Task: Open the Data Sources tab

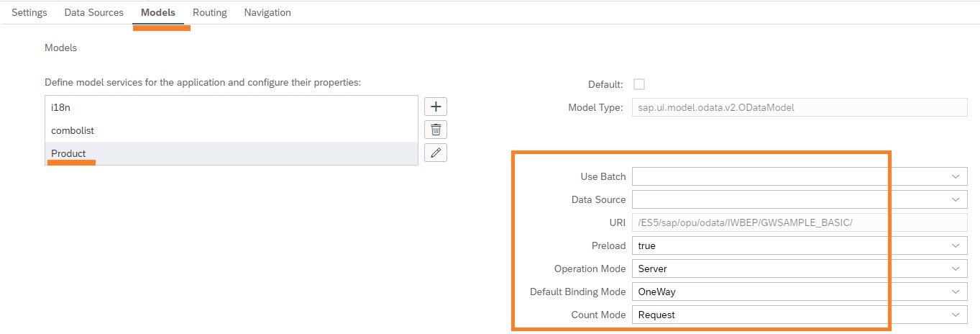Action: pos(93,12)
